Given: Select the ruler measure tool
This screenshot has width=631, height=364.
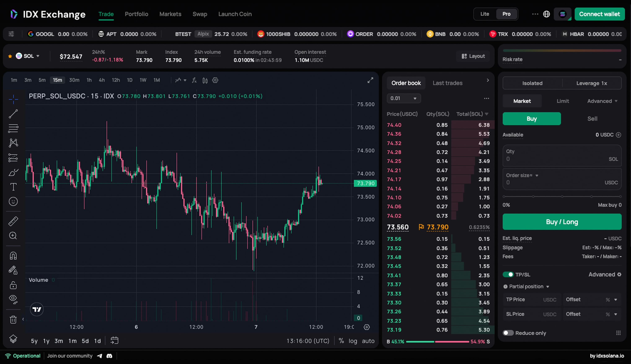Looking at the screenshot, I should (13, 221).
